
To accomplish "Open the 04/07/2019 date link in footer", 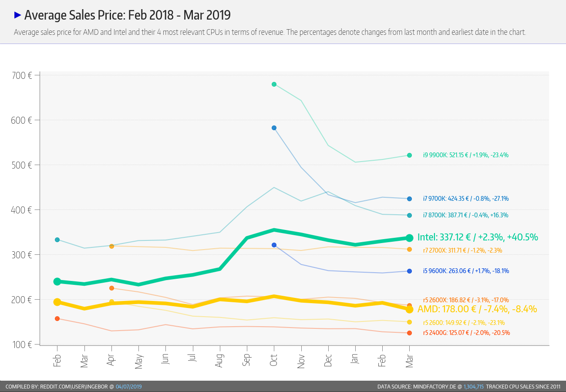I will [x=128, y=387].
